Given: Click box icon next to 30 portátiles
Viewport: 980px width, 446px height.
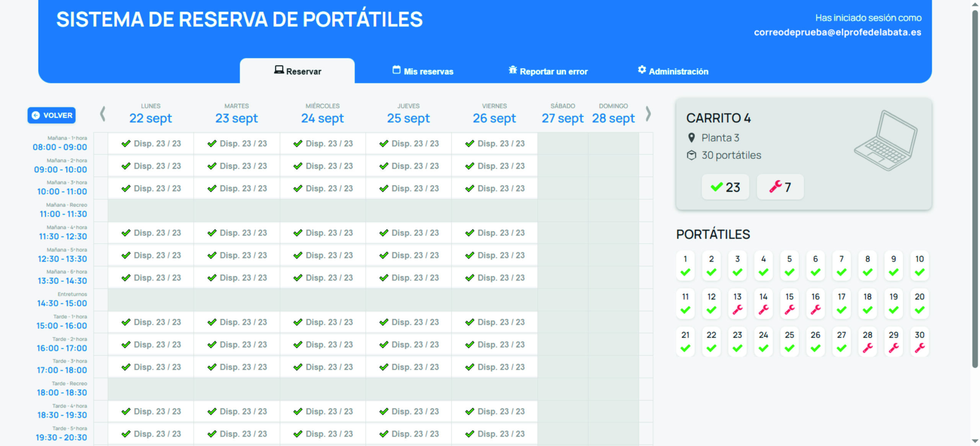Looking at the screenshot, I should [691, 155].
